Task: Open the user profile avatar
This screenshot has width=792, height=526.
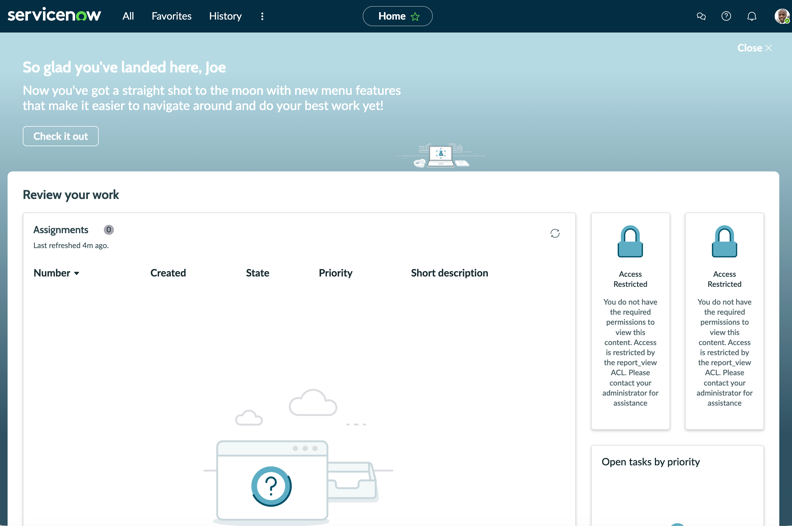Action: [782, 16]
